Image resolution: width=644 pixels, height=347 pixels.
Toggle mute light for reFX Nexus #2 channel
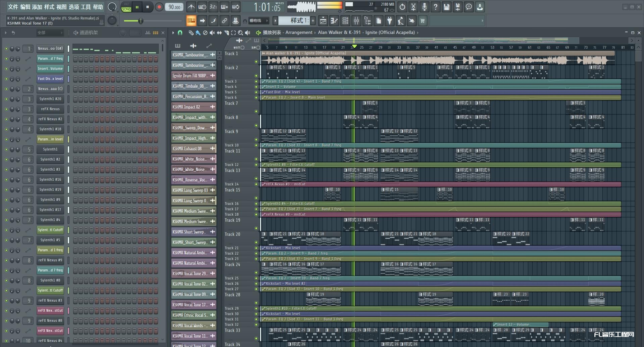[6, 119]
